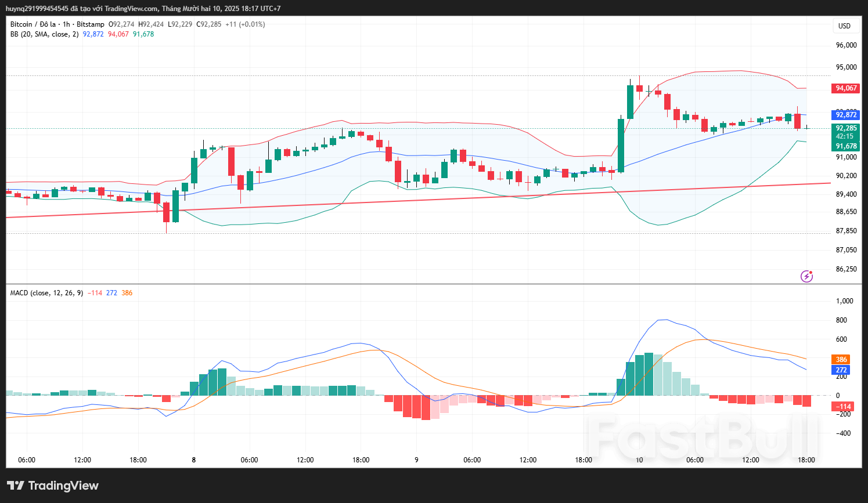Select the BB (20, SMA, close, 2) legend
Image resolution: width=868 pixels, height=503 pixels.
[x=44, y=34]
